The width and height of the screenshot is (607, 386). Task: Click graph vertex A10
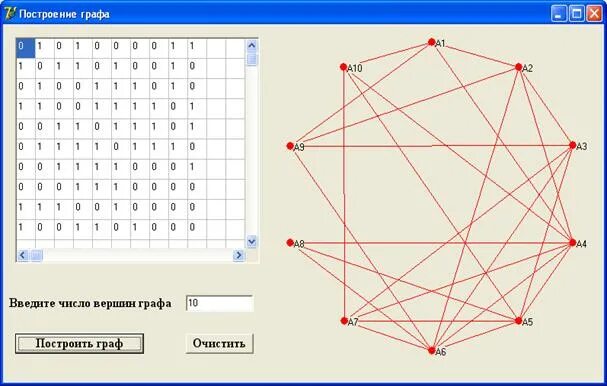tap(343, 67)
